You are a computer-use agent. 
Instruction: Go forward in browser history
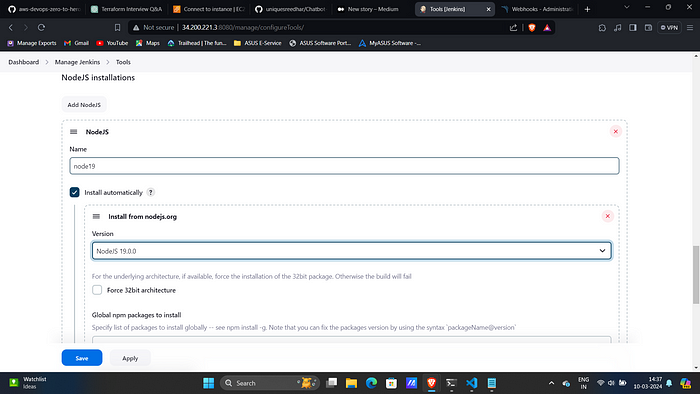26,28
